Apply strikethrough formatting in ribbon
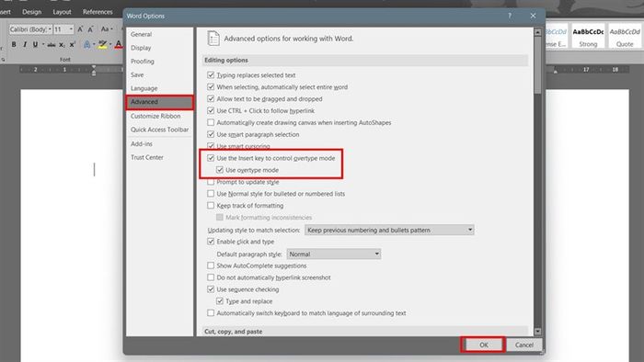Screen dimensions: 644x362 52,45
